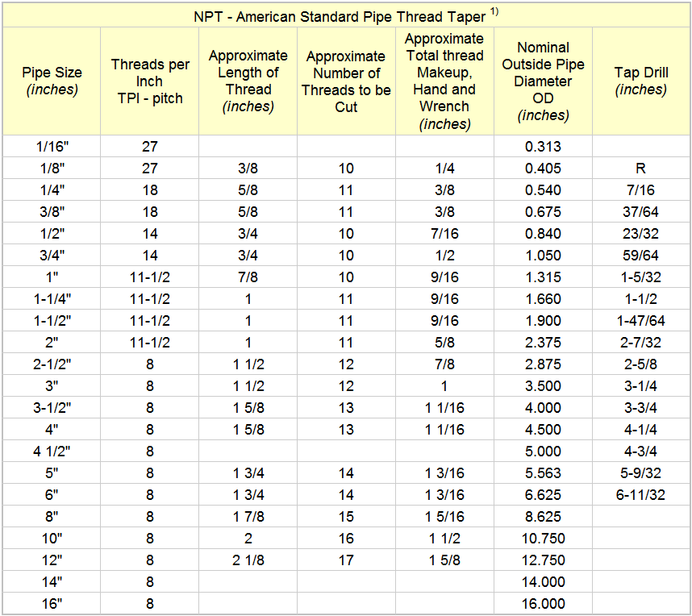Click the NPT table title heading
Viewport: 692px width, 616px height.
339,16
